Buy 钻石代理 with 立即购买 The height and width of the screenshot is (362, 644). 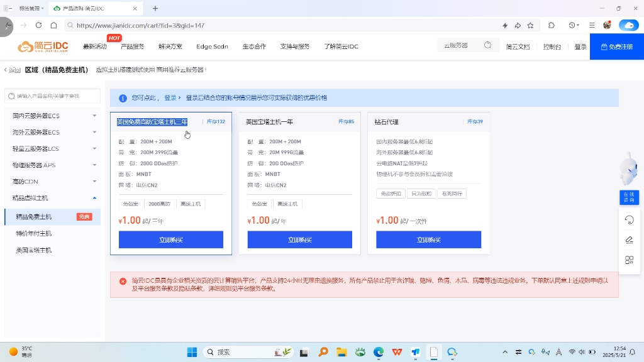pos(429,239)
